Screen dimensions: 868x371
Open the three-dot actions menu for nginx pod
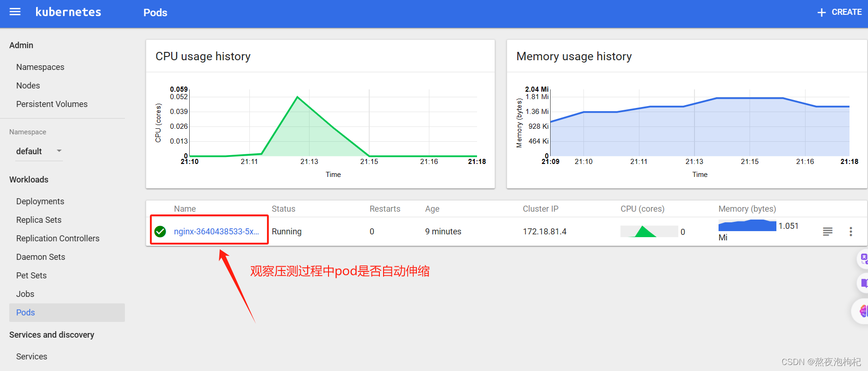pos(850,232)
